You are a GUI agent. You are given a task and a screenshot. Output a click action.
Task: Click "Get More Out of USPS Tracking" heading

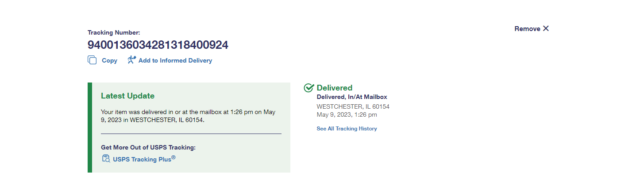tap(148, 147)
